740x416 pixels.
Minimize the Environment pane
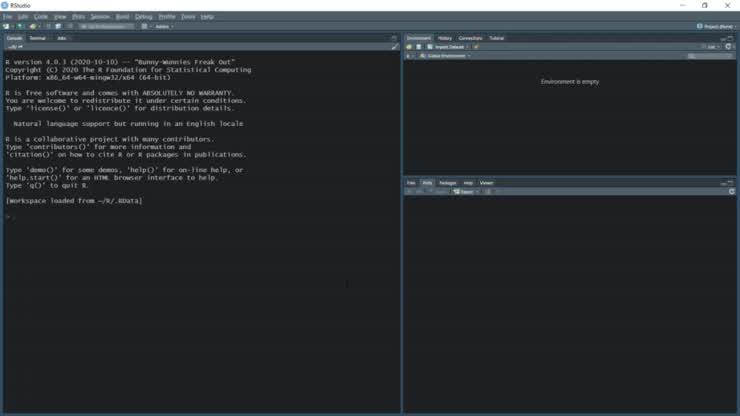(723, 38)
